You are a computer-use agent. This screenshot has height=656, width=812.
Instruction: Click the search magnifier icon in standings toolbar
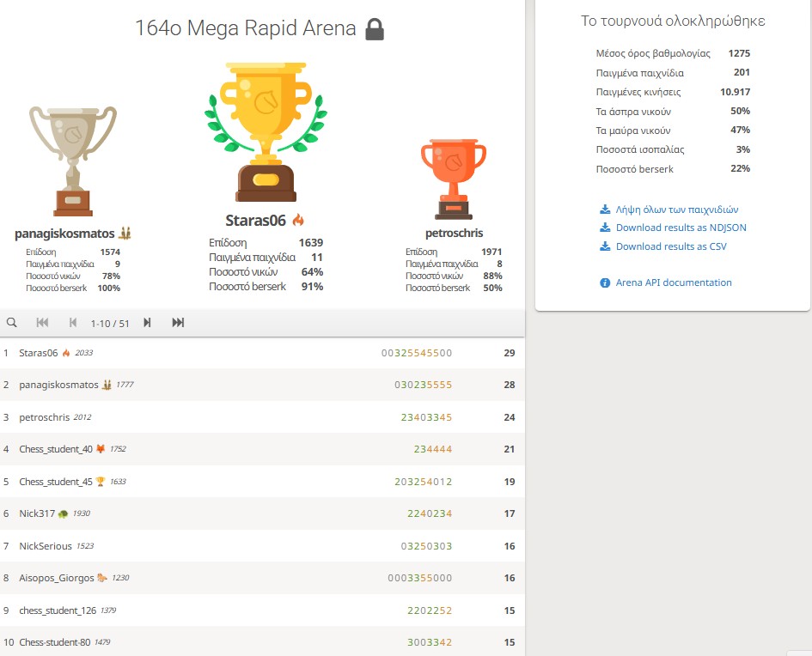tap(11, 323)
